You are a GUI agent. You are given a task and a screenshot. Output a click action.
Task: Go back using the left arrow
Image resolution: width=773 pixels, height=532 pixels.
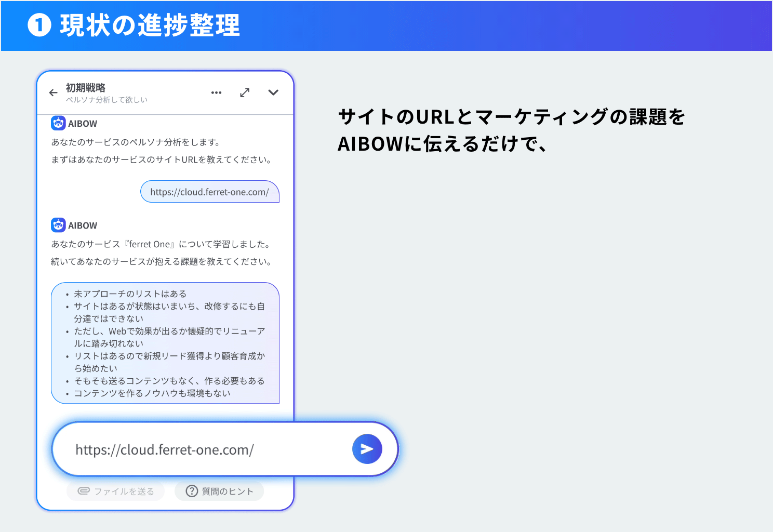point(53,93)
